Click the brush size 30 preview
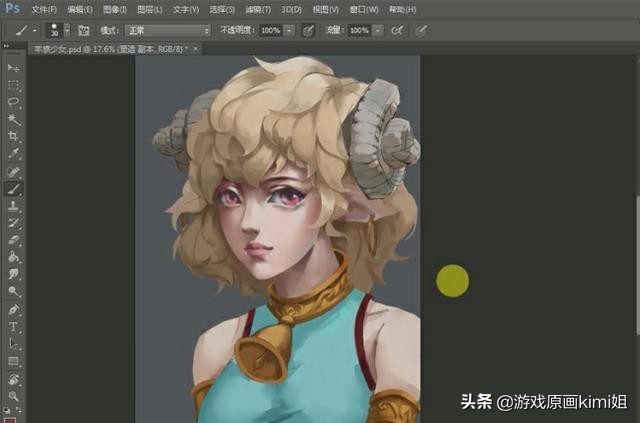Viewport: 640px width, 423px height. [54, 30]
